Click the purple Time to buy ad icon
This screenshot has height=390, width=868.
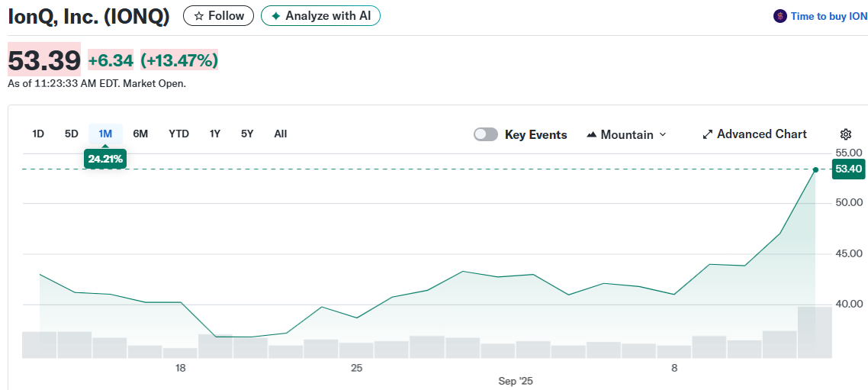pos(780,16)
